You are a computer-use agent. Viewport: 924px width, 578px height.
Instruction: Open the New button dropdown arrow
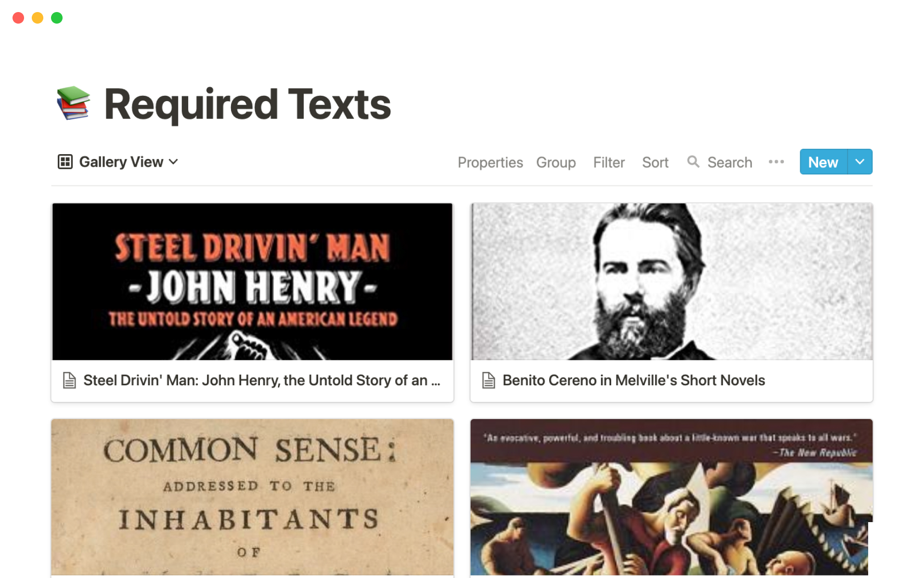pos(860,162)
